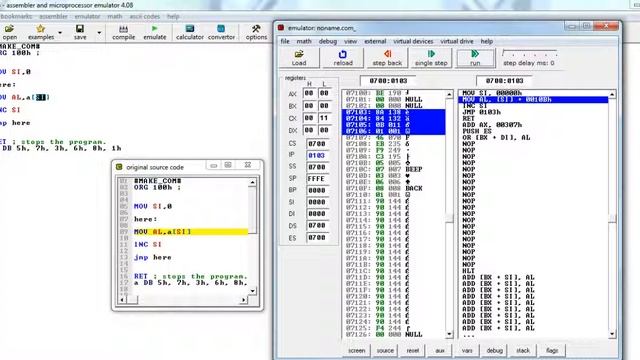Open the examples star icon
The width and height of the screenshot is (640, 360).
41,32
